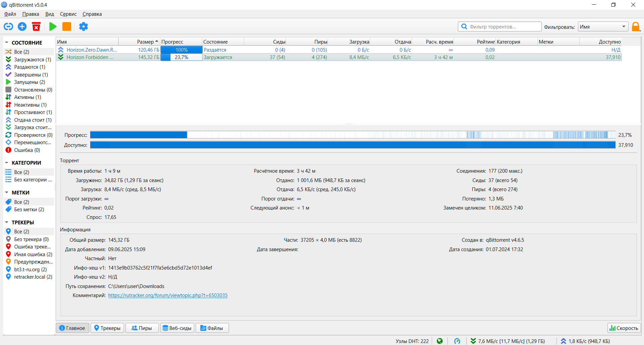
Task: Open the Фильтровать Имя dropdown
Action: pos(603,26)
